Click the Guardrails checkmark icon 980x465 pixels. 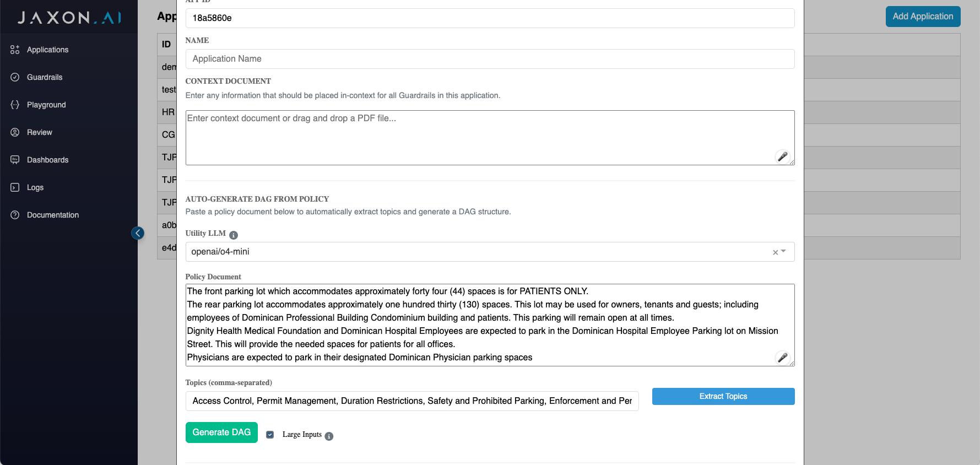15,77
